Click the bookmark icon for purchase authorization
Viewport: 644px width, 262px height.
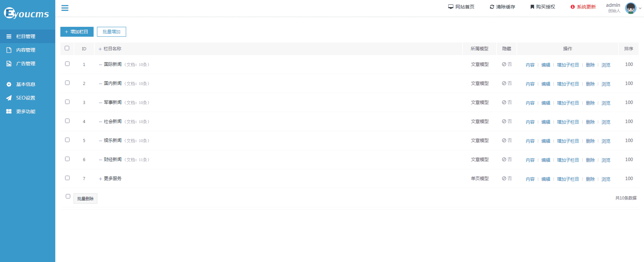532,7
